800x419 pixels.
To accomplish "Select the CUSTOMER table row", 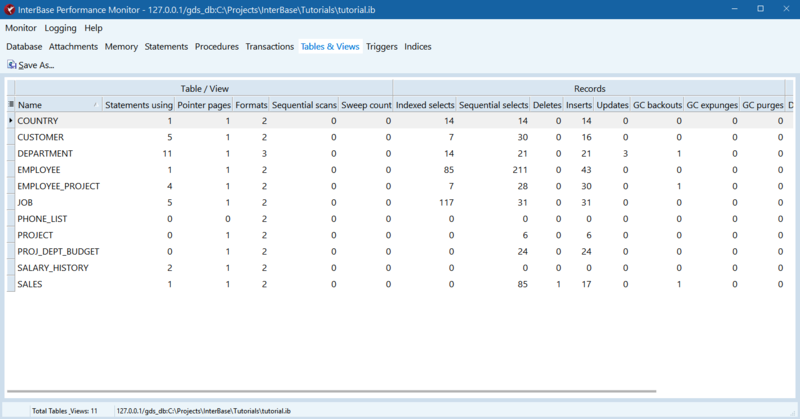I will point(400,137).
